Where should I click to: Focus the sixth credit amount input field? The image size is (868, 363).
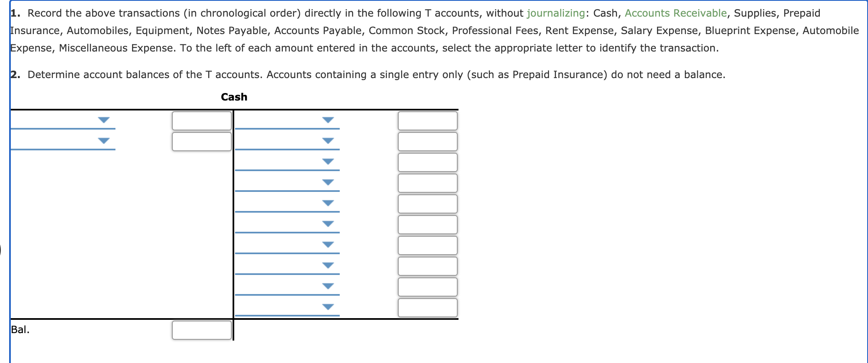428,225
